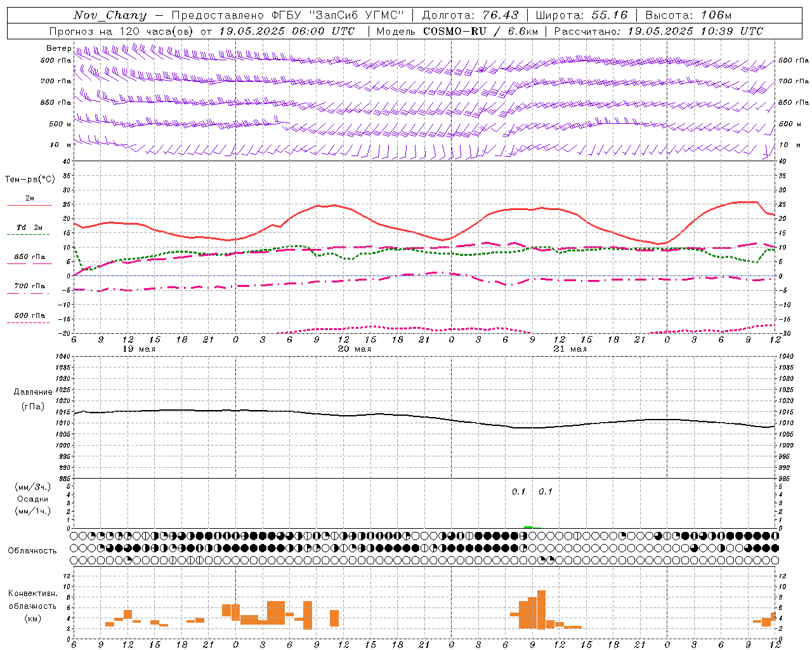Select the Тем-ра(°C) axis label

(x=30, y=180)
